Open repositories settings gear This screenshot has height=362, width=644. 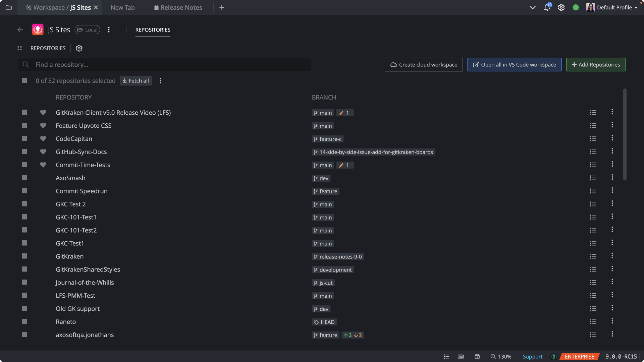[x=79, y=48]
